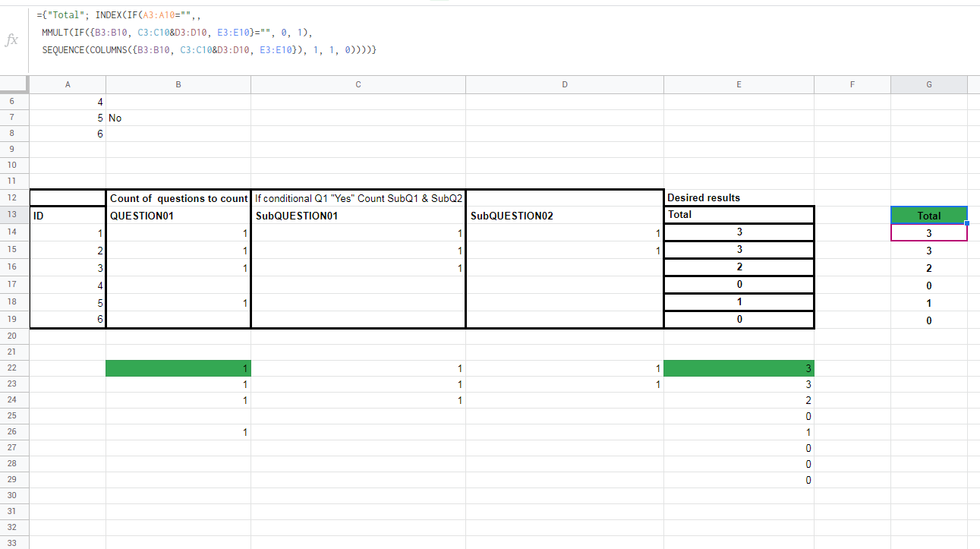Select column G header
980x549 pixels.
929,85
